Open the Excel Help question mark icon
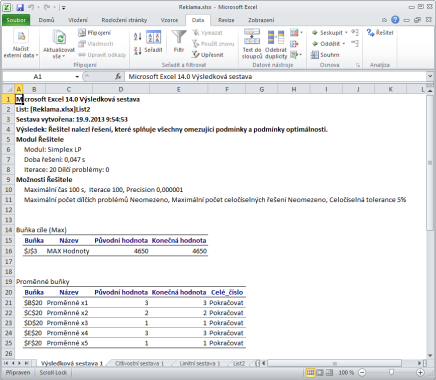Image resolution: width=436 pixels, height=380 pixels. (395, 20)
